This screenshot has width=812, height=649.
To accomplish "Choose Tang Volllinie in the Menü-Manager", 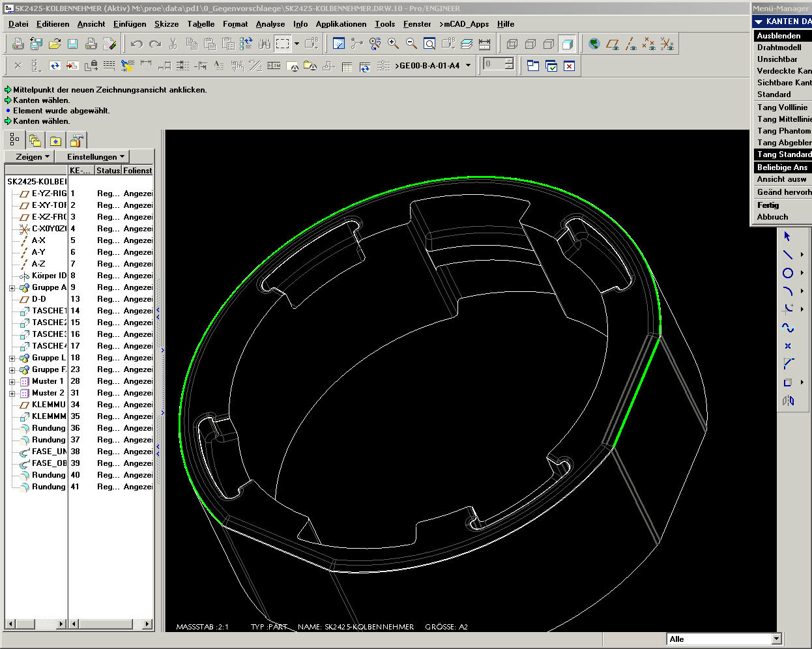I will 781,108.
